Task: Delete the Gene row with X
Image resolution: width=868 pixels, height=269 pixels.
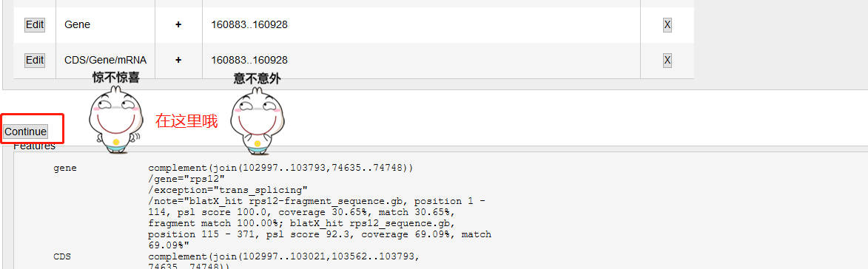Action: pos(667,25)
